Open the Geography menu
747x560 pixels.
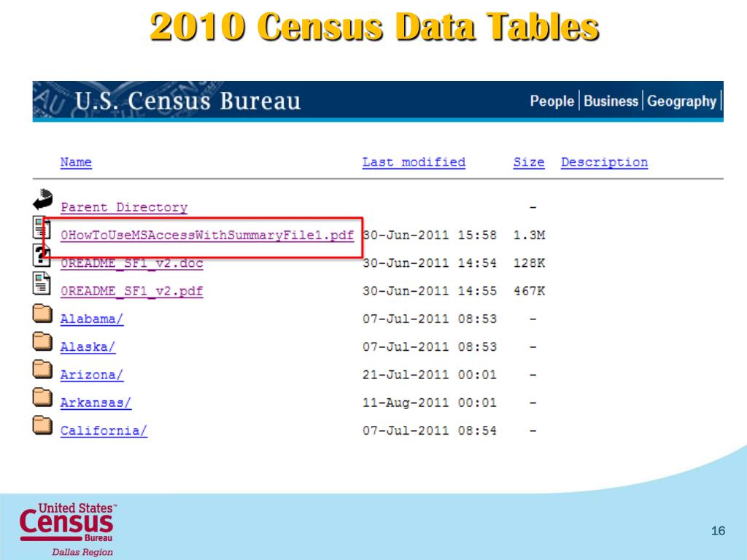coord(682,101)
